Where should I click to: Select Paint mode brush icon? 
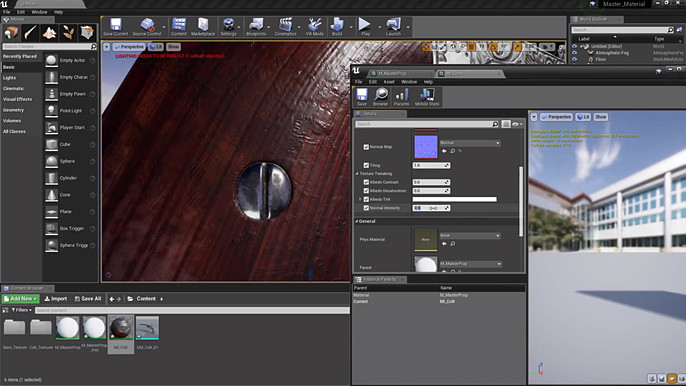(30, 32)
